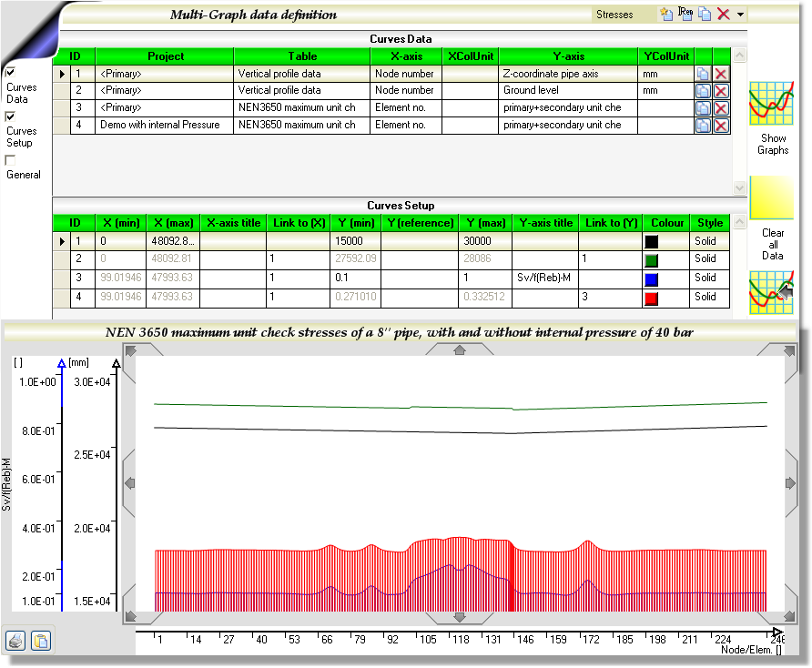Copy graph to clipboard icon

40,641
